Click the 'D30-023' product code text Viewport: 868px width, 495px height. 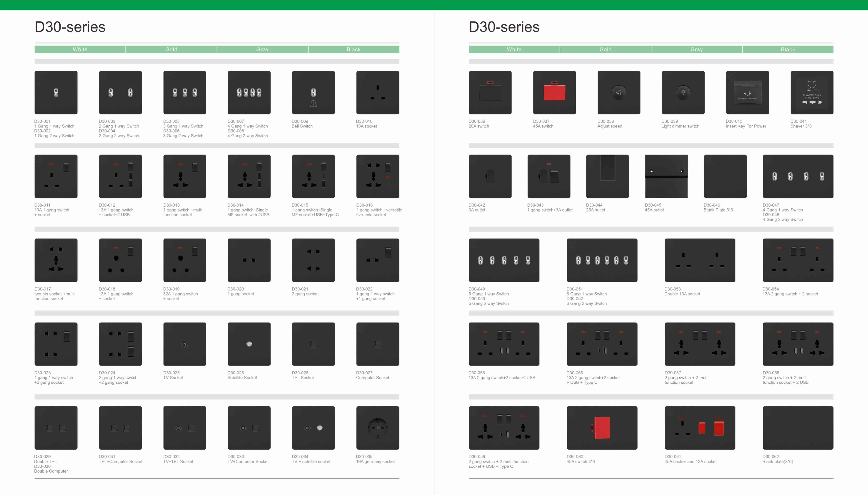(x=42, y=373)
